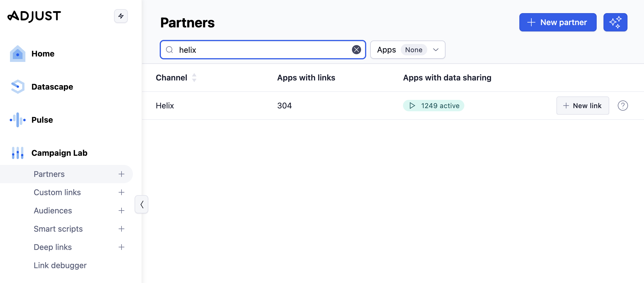Click the Datascape icon in sidebar
644x283 pixels.
(x=18, y=87)
